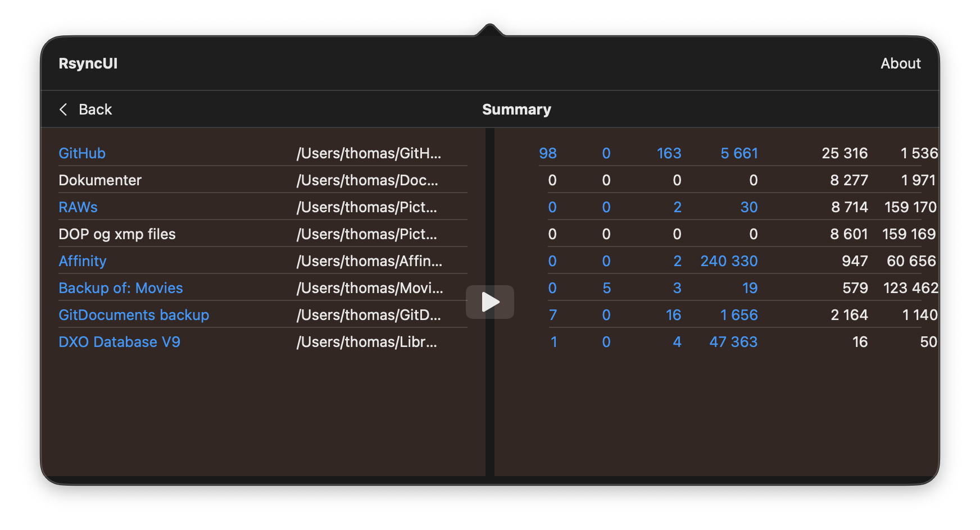Select the GitHub task row
This screenshot has width=980, height=530.
pos(82,153)
